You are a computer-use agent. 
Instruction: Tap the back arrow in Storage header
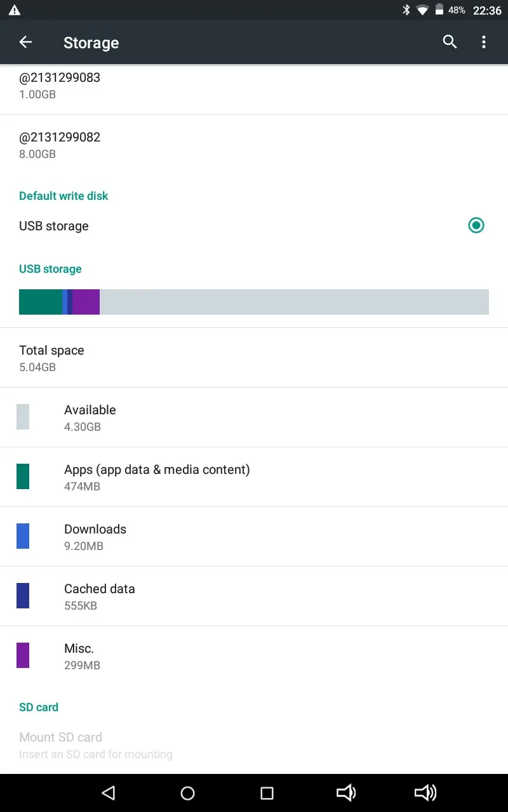pos(25,43)
